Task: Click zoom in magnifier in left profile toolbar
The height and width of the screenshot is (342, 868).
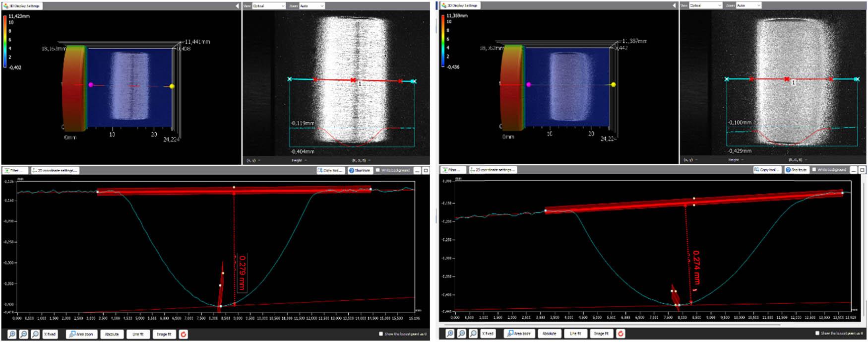Action: pos(12,334)
